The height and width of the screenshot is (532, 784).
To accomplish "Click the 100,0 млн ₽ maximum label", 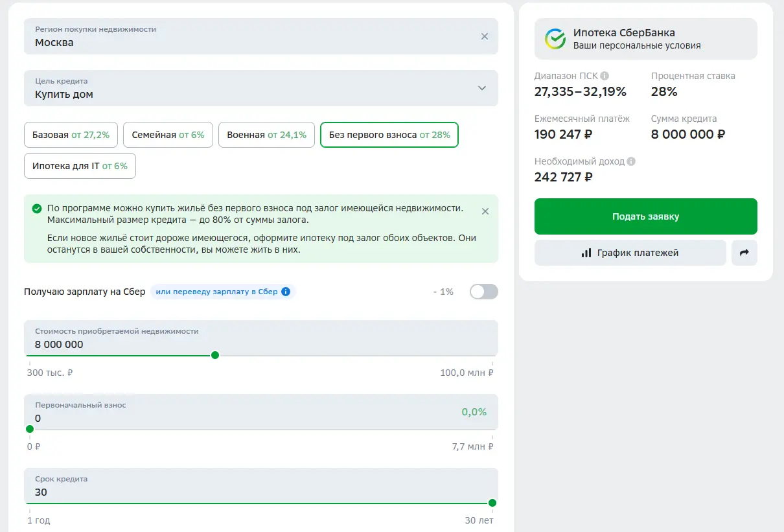I will point(467,373).
